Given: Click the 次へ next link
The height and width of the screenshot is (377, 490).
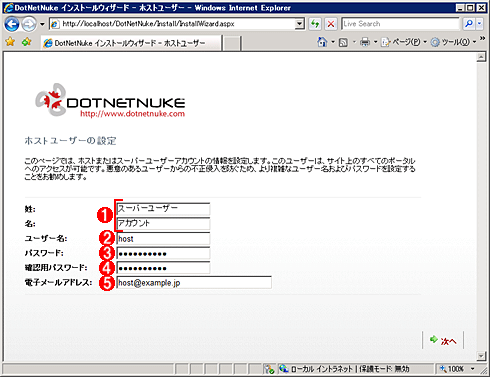Looking at the screenshot, I should 443,340.
